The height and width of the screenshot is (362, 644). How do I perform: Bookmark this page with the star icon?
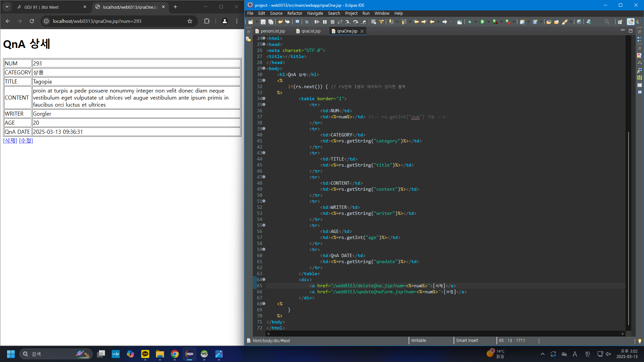(190, 21)
